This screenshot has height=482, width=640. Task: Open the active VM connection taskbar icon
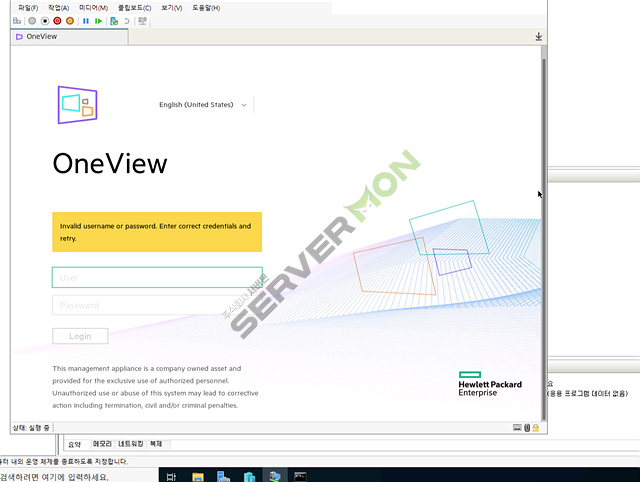[x=275, y=476]
